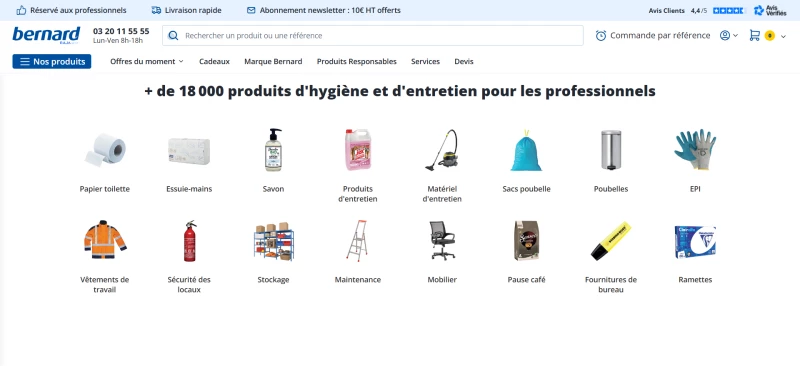This screenshot has height=366, width=800.
Task: Click the Ramettes label
Action: pos(695,280)
